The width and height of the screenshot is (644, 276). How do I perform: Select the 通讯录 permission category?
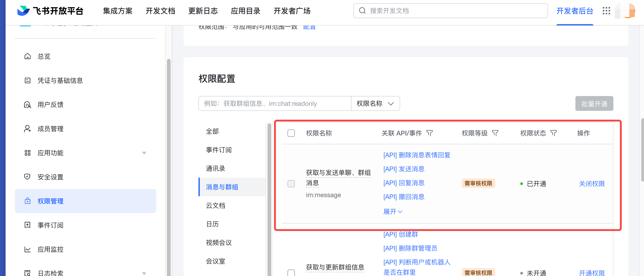(232, 168)
